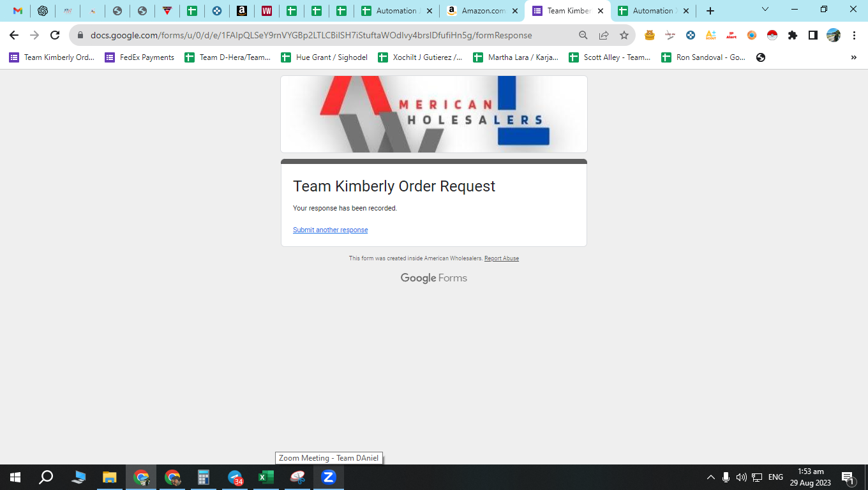
Task: Click Submit another response link
Action: 331,230
